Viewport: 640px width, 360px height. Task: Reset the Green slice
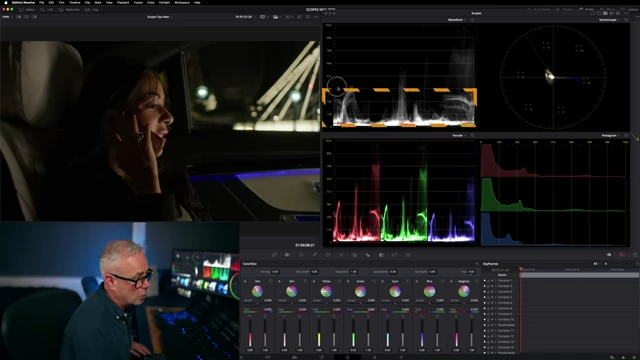coord(374,281)
